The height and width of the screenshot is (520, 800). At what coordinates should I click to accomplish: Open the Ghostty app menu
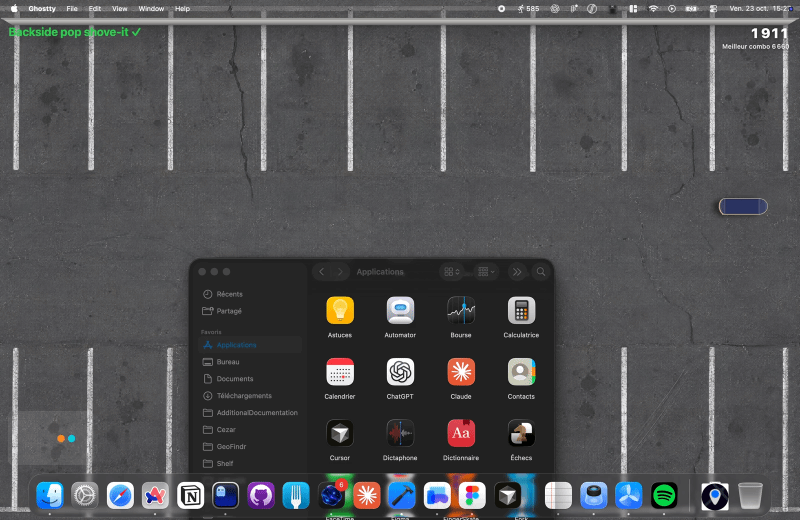pos(42,8)
